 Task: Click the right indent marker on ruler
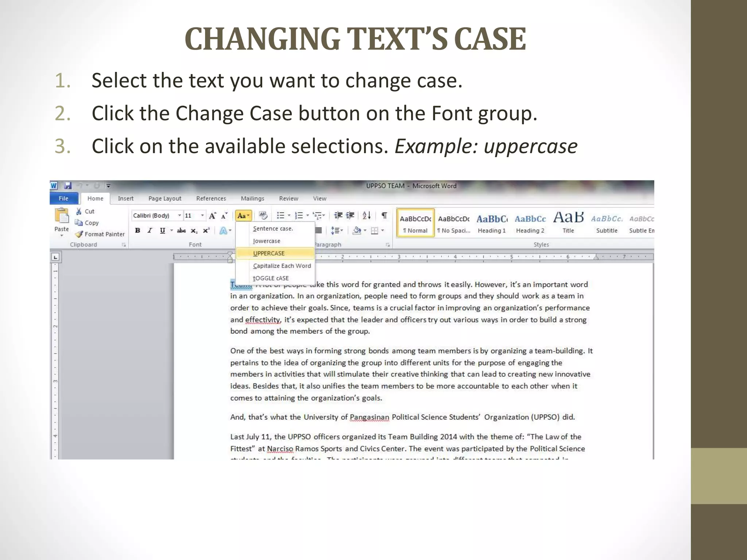(x=596, y=258)
